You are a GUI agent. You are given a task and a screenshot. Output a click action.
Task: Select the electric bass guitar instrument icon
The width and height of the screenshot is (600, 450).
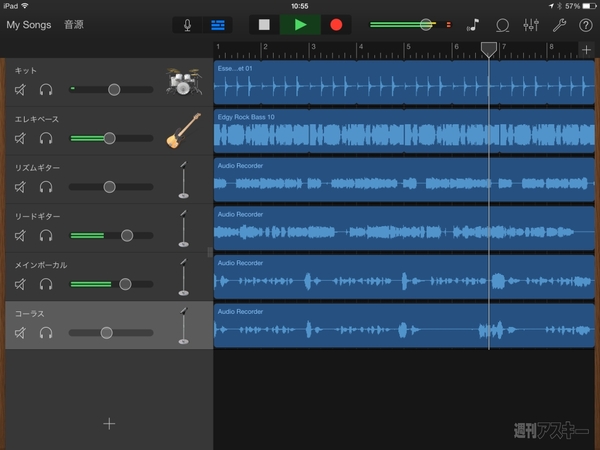(x=182, y=130)
